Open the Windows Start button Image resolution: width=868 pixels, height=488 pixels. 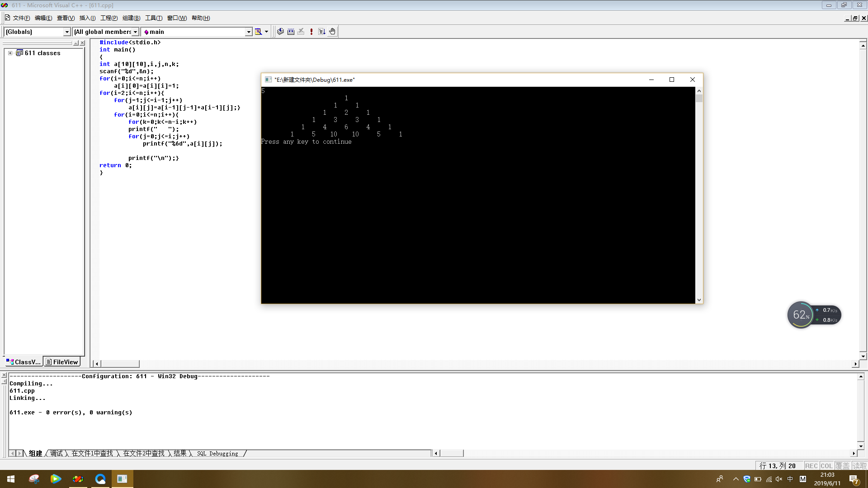(11, 479)
